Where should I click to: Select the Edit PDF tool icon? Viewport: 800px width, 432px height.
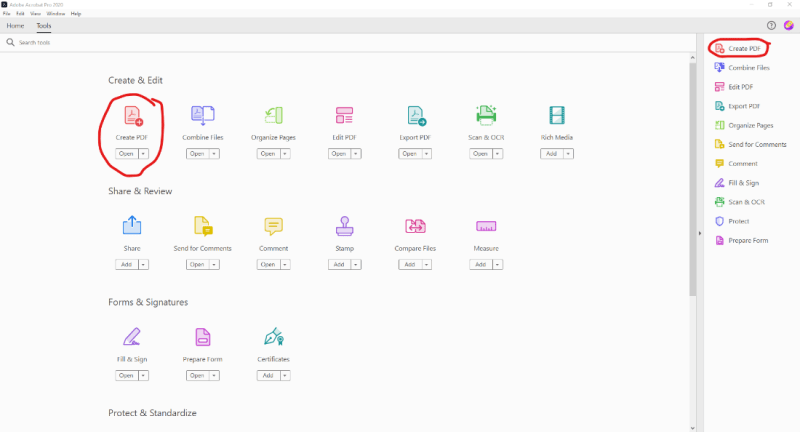(344, 115)
